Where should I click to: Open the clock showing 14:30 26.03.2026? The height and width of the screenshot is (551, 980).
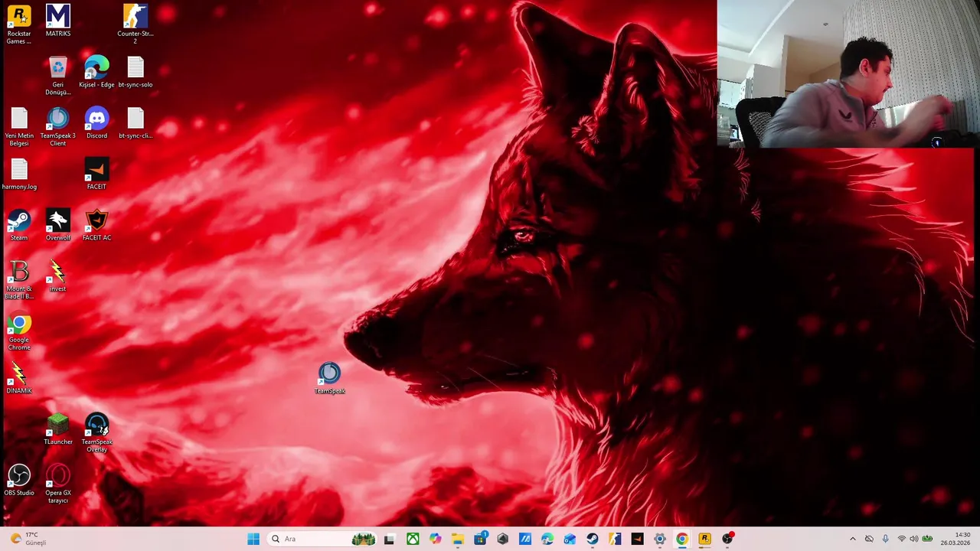(x=955, y=539)
